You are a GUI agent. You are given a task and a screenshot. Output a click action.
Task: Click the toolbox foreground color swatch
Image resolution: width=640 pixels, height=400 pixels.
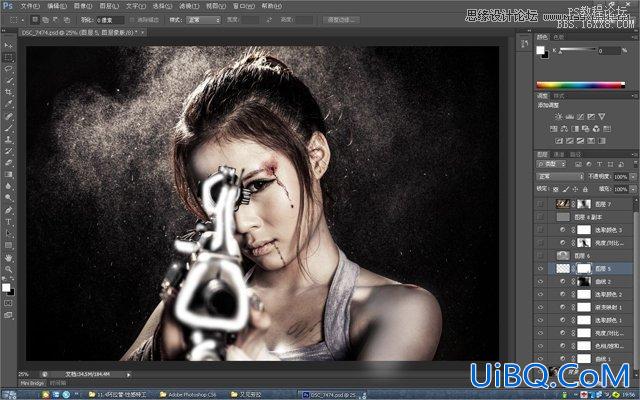coord(6,288)
